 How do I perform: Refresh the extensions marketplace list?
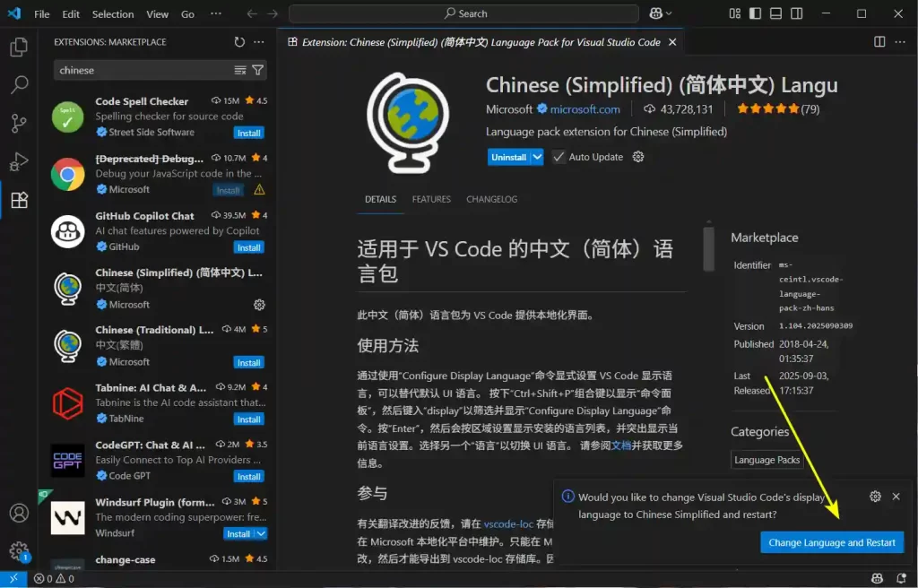click(x=239, y=42)
